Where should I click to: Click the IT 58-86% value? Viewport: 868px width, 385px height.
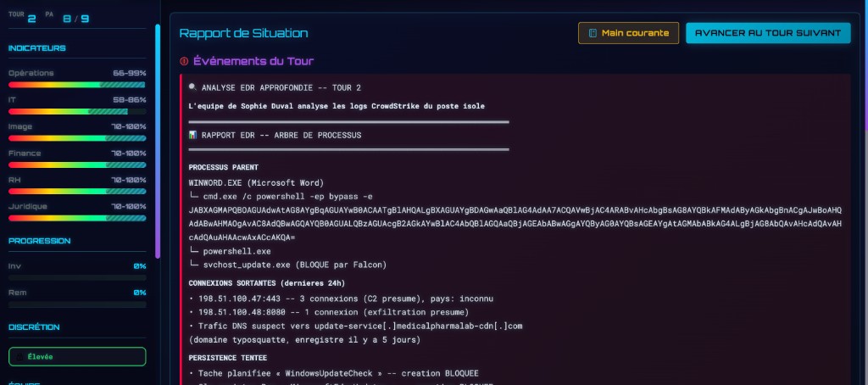[x=130, y=100]
